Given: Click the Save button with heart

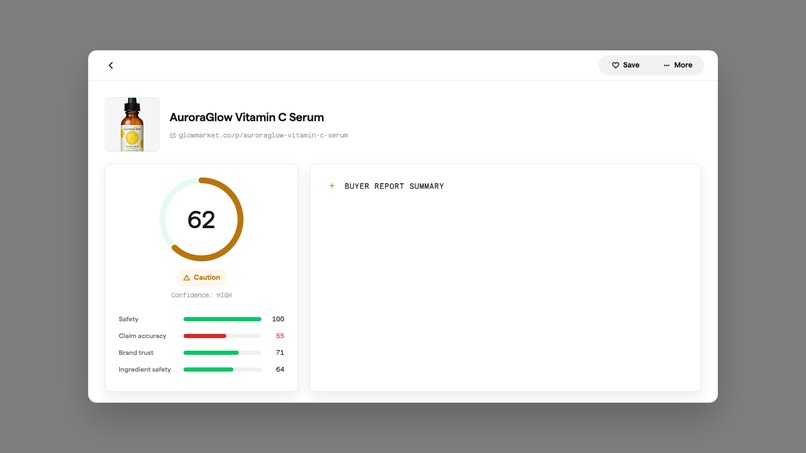Looking at the screenshot, I should click(x=626, y=65).
